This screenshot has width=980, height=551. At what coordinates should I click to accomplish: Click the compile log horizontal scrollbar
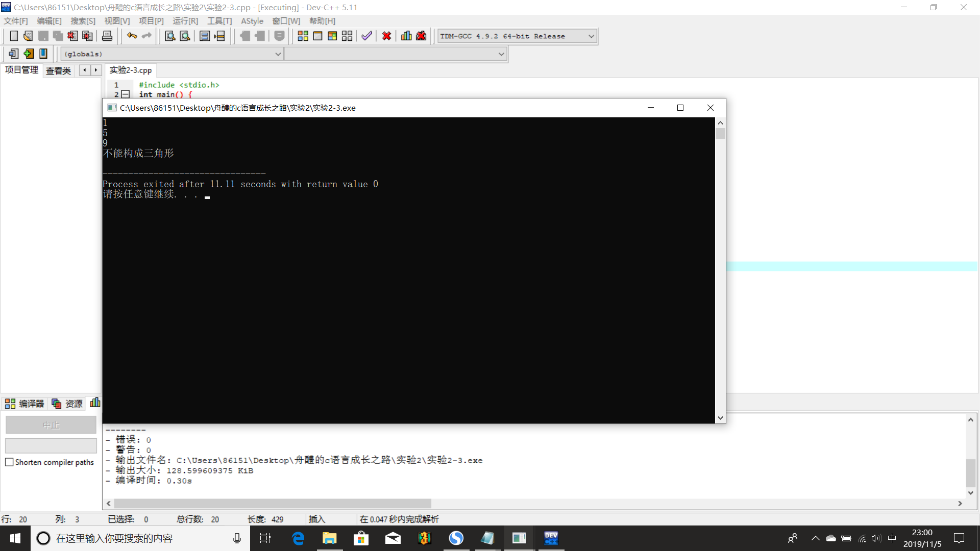273,504
